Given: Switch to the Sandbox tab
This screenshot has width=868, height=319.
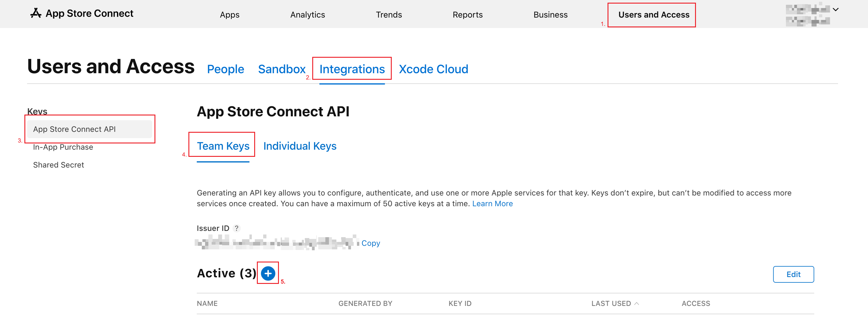Looking at the screenshot, I should tap(282, 69).
